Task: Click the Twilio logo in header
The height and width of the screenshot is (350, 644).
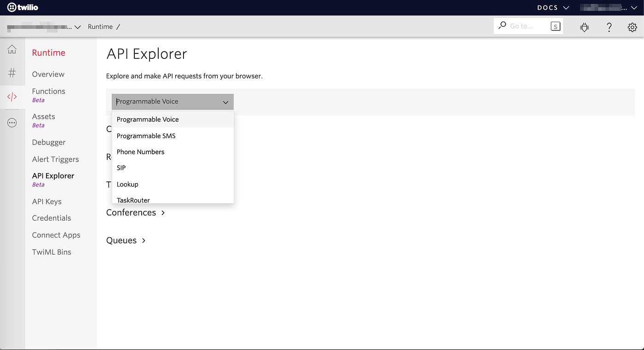Action: tap(23, 7)
